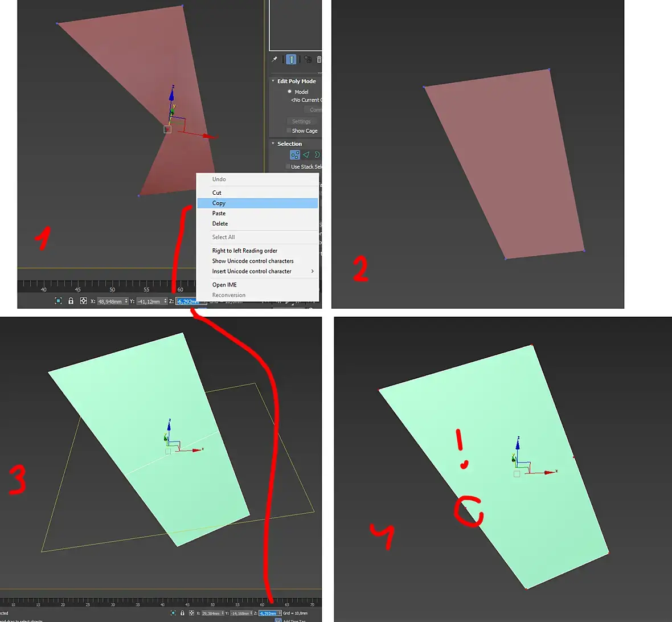Click X field showing 48,948mm
Image resolution: width=672 pixels, height=622 pixels.
point(110,301)
